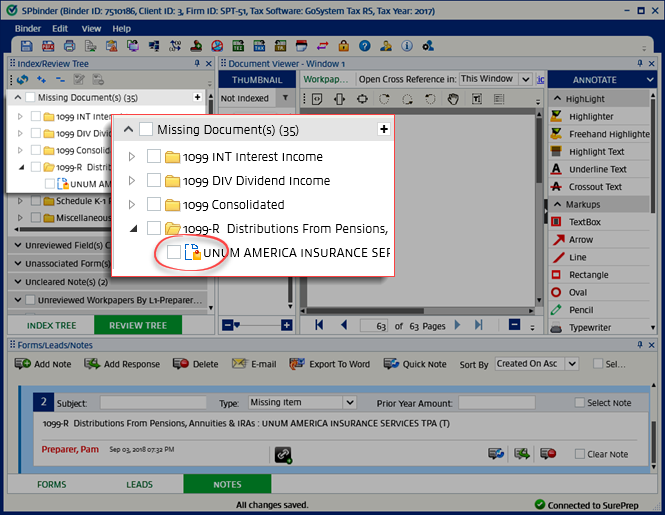
Task: Click the Quick Note button
Action: [x=415, y=364]
